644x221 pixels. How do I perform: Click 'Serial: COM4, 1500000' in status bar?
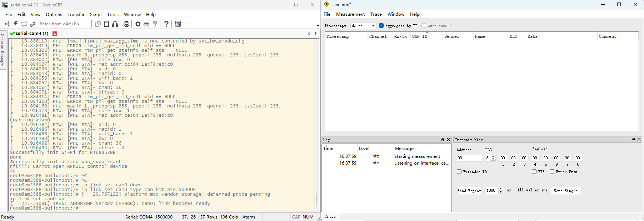[149, 217]
